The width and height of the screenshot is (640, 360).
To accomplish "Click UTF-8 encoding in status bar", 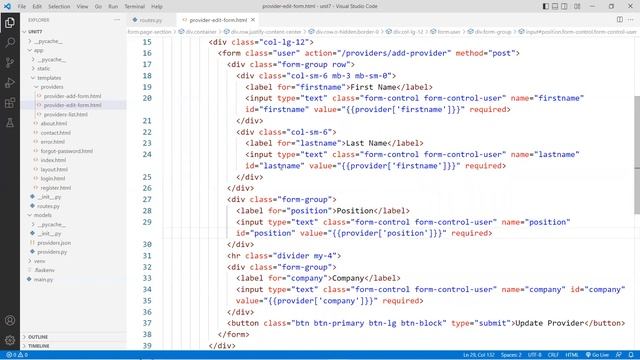I will 534,355.
